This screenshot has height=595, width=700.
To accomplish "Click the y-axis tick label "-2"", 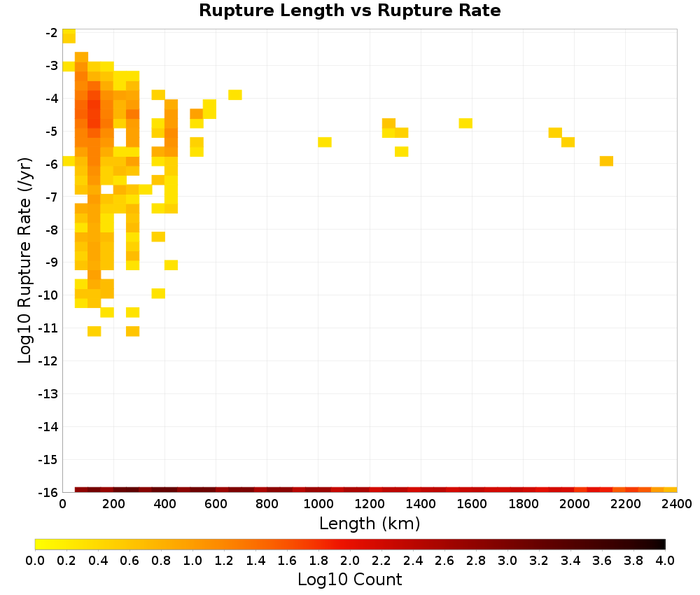I will pos(51,33).
